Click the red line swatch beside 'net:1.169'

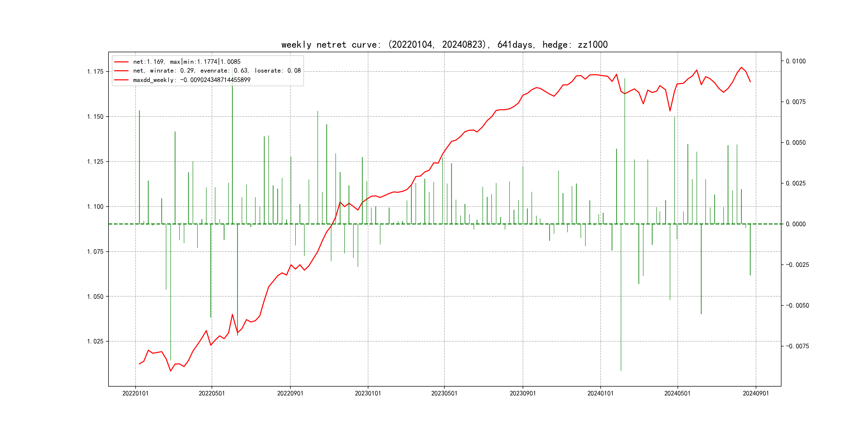[x=121, y=62]
